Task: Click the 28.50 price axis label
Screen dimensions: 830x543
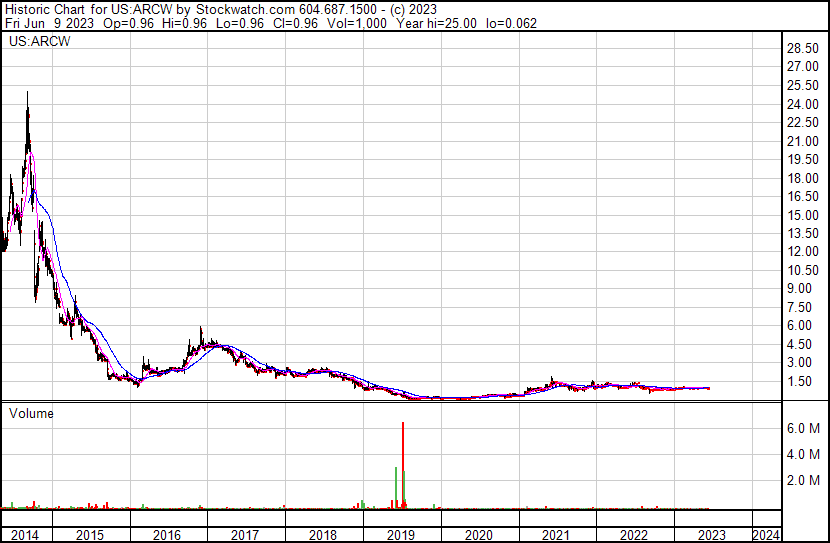Action: coord(803,48)
